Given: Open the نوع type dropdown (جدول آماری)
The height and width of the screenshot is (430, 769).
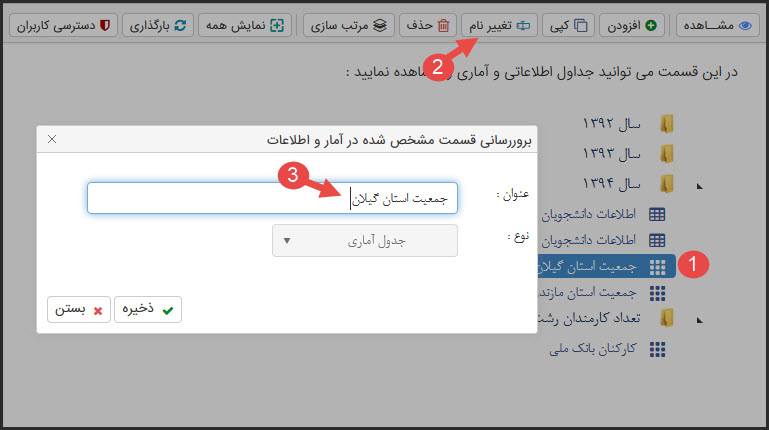Looking at the screenshot, I should point(364,240).
